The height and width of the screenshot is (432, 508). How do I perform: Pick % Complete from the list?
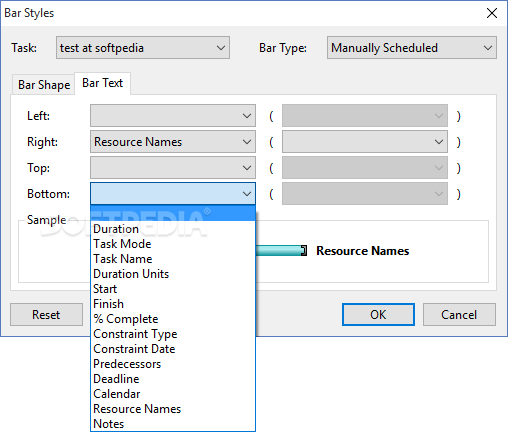coord(173,319)
